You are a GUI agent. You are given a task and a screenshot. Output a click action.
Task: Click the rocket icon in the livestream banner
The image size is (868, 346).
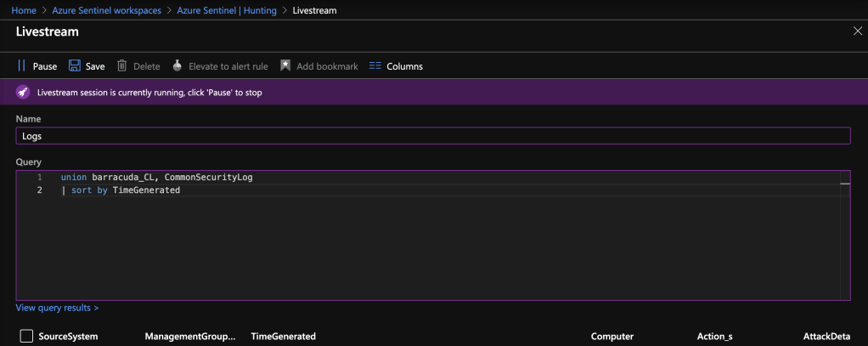pyautogui.click(x=24, y=92)
